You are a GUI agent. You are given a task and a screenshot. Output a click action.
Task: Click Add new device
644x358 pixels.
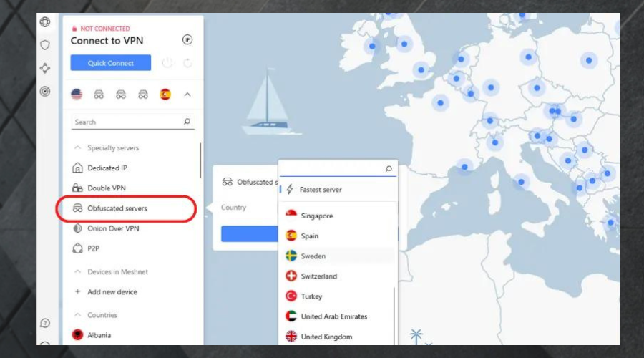(112, 292)
